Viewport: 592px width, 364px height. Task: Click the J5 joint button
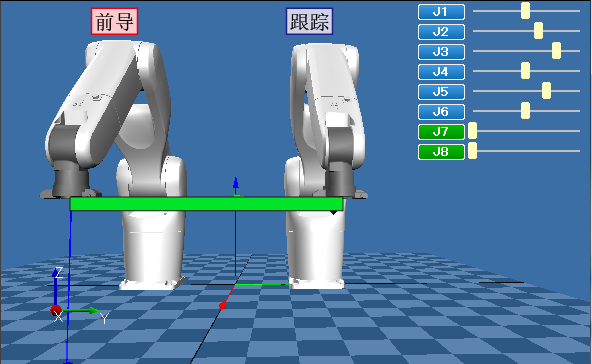[441, 92]
